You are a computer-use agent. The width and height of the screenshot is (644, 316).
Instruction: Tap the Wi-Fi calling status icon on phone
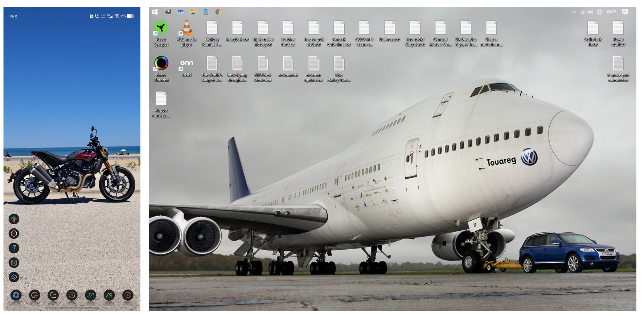click(x=97, y=16)
